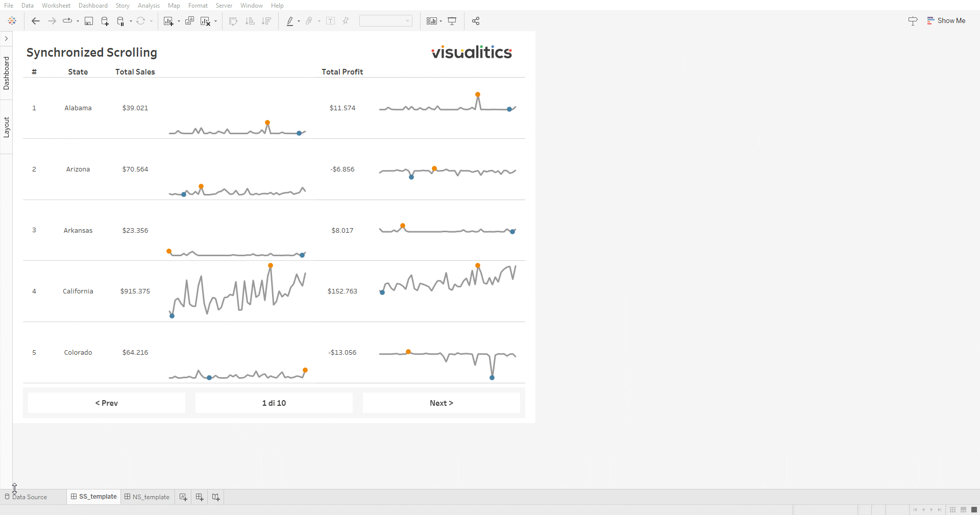This screenshot has width=980, height=515.
Task: Click the New Dashboard tab icon
Action: 200,497
